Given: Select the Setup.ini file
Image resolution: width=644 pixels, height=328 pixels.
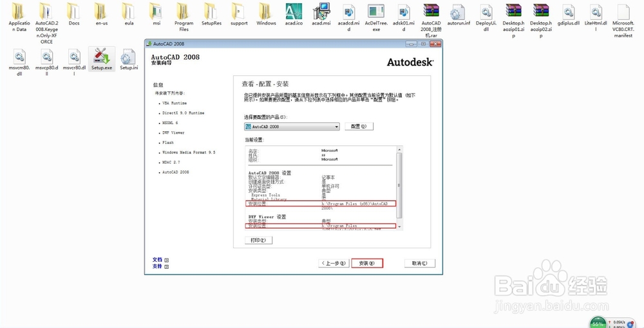Looking at the screenshot, I should (x=129, y=59).
